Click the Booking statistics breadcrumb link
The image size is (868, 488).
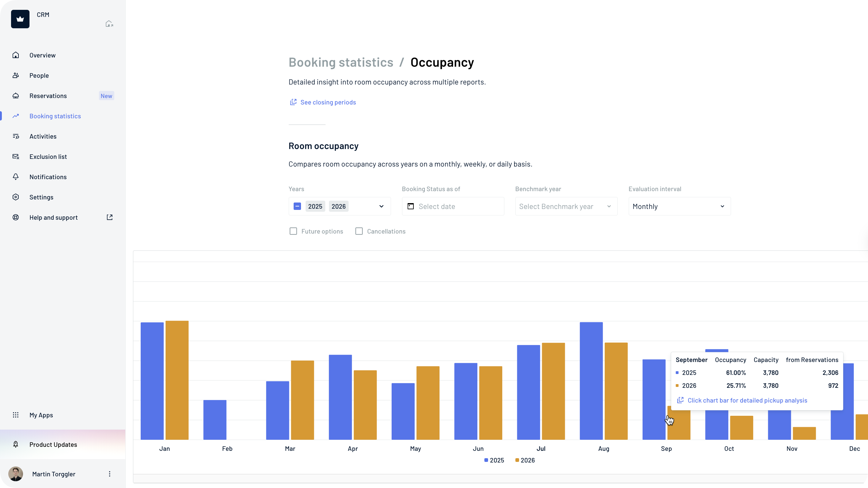coord(341,62)
